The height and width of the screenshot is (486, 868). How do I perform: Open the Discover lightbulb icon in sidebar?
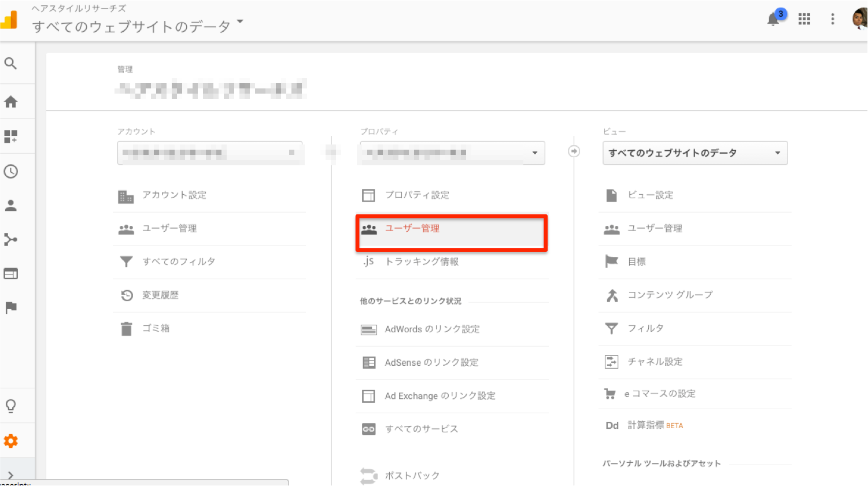(10, 406)
